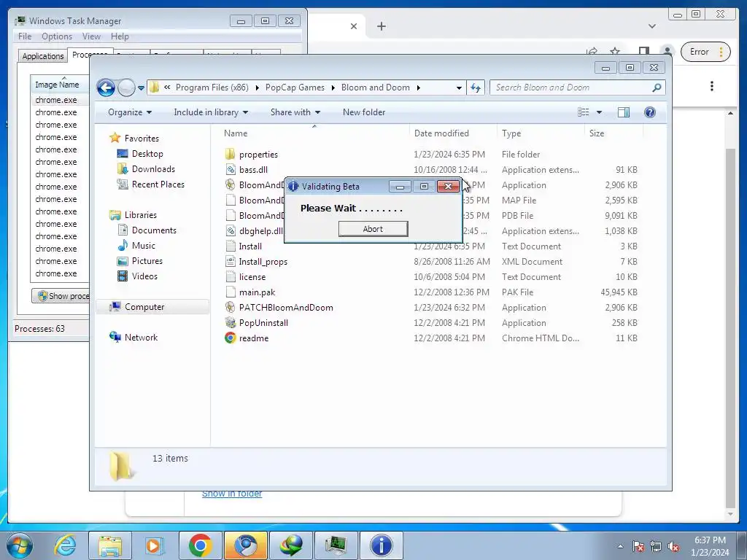Click the Back arrow in Explorer
This screenshot has height=560, width=747.
pos(106,87)
